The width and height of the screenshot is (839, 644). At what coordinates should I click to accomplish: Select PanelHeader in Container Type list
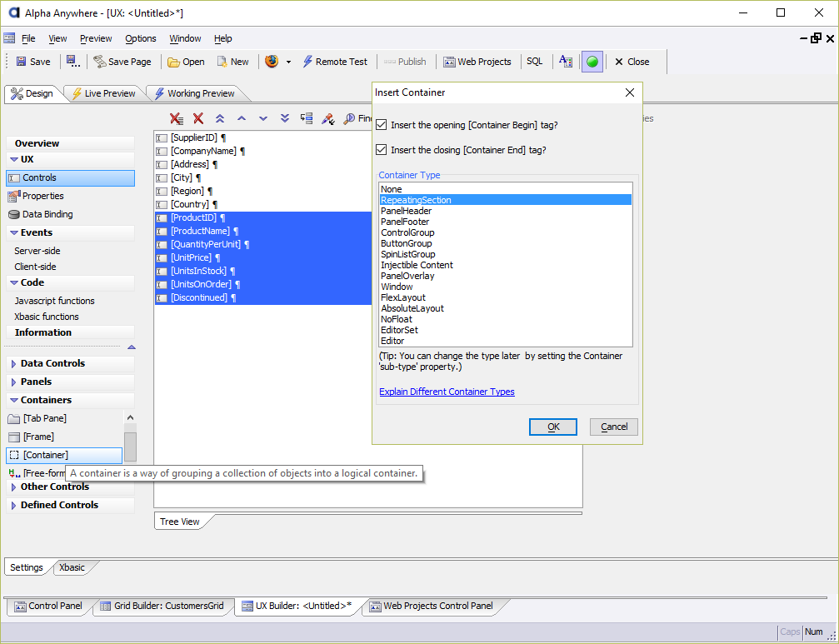[506, 211]
